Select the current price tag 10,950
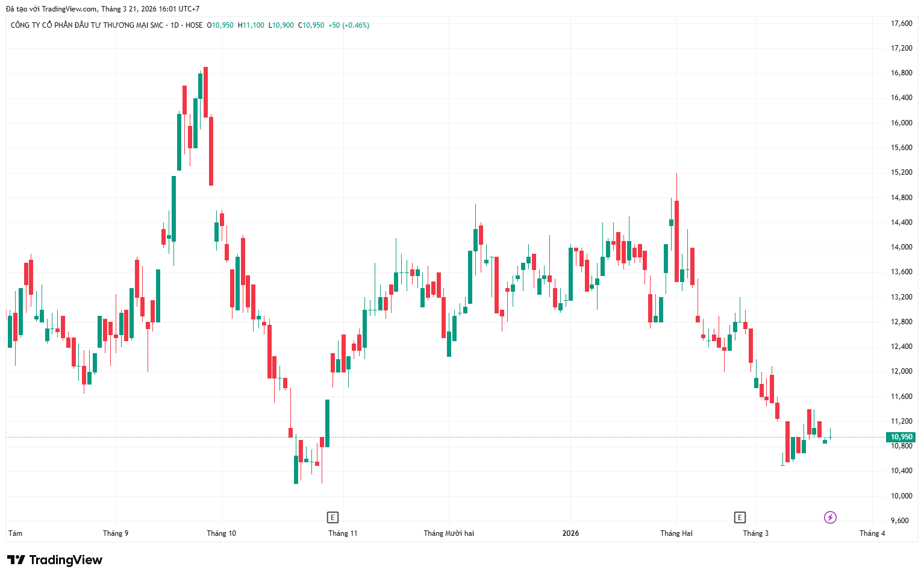Image resolution: width=924 pixels, height=578 pixels. 901,437
